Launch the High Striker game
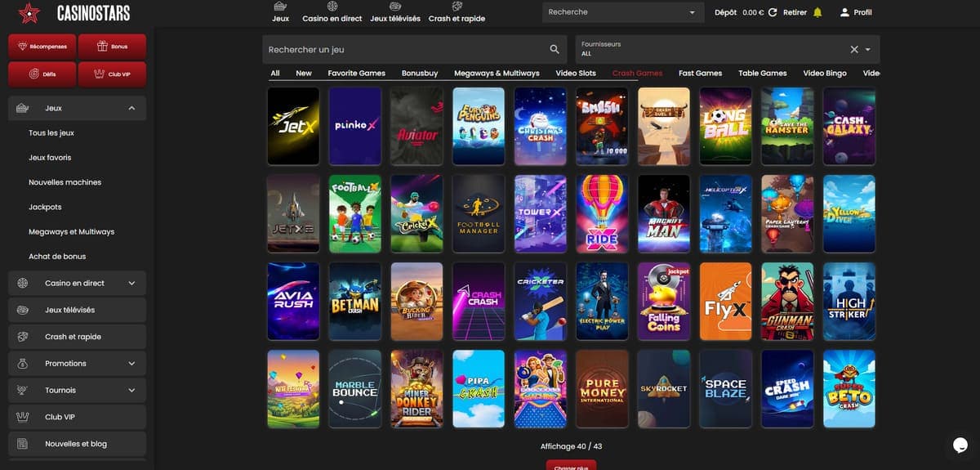 click(849, 301)
